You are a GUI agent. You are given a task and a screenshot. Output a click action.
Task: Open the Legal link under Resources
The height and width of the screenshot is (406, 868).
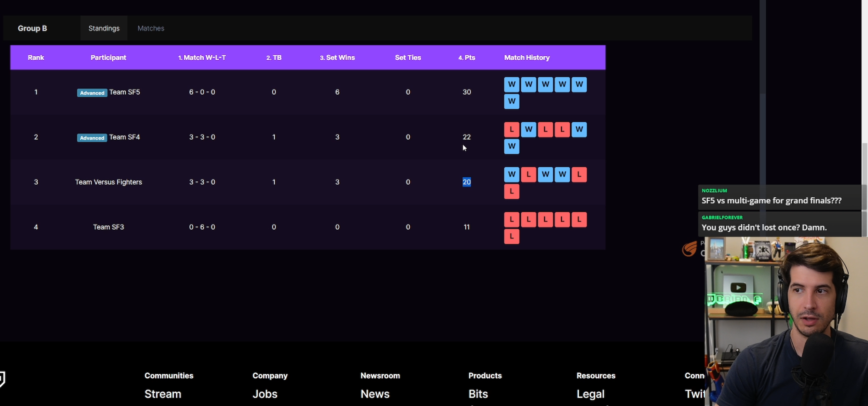tap(590, 394)
